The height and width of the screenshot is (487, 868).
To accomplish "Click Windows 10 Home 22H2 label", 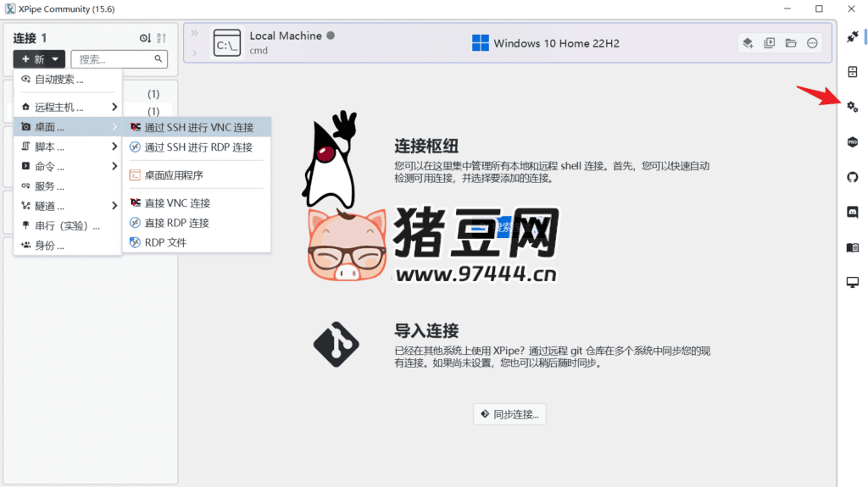I will (556, 43).
